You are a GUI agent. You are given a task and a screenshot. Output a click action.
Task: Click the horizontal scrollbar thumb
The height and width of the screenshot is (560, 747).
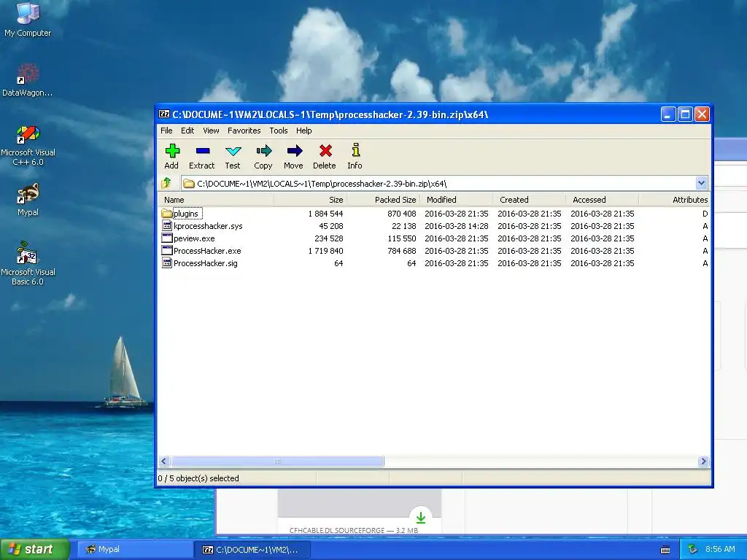click(277, 461)
